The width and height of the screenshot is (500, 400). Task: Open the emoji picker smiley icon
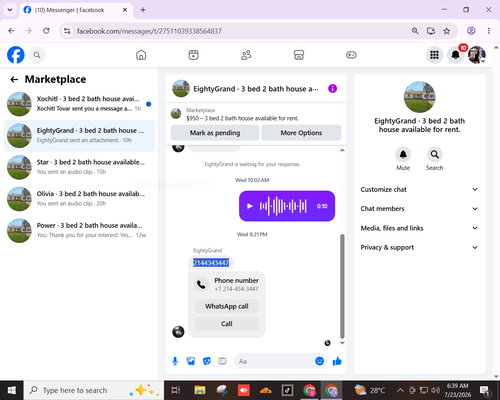click(x=319, y=361)
